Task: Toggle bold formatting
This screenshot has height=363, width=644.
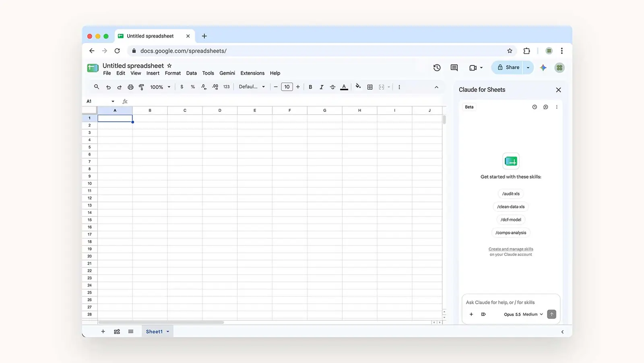Action: click(310, 87)
